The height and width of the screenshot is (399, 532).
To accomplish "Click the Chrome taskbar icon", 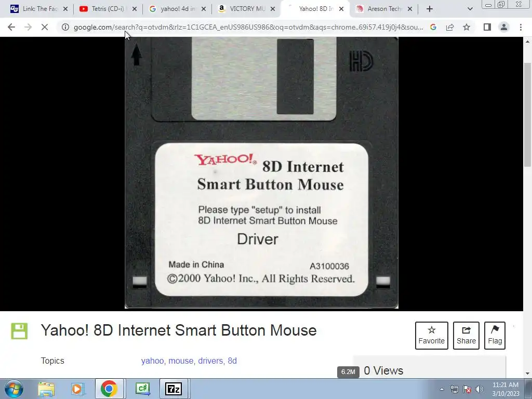I will (x=109, y=389).
